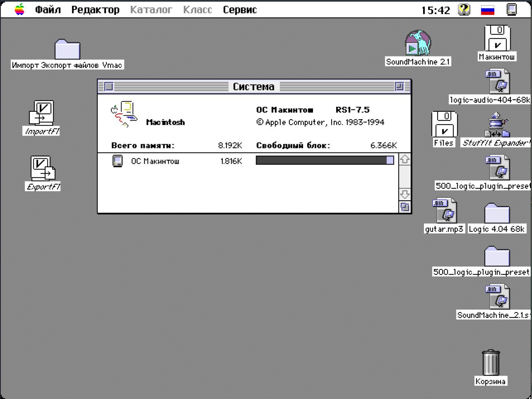Click the 8.192K total memory value
This screenshot has width=532, height=399.
pyautogui.click(x=230, y=145)
